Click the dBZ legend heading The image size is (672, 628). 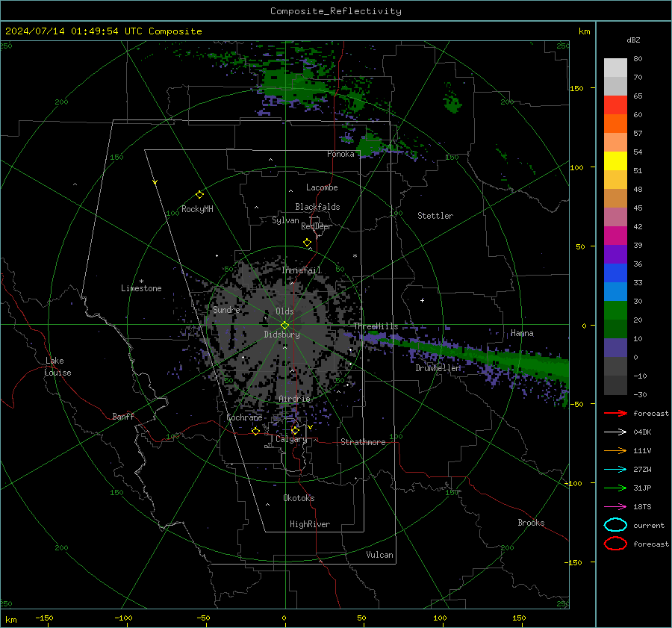click(x=633, y=40)
